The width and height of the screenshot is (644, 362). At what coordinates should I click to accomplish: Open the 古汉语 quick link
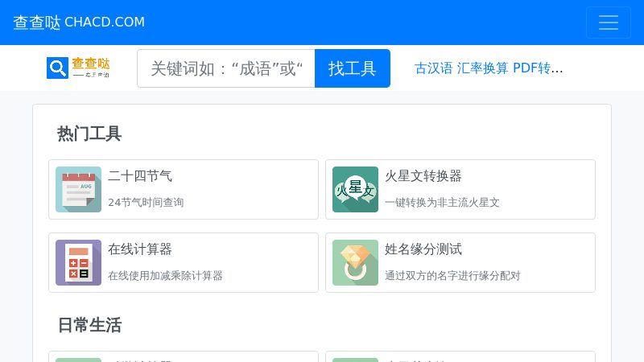tap(433, 68)
